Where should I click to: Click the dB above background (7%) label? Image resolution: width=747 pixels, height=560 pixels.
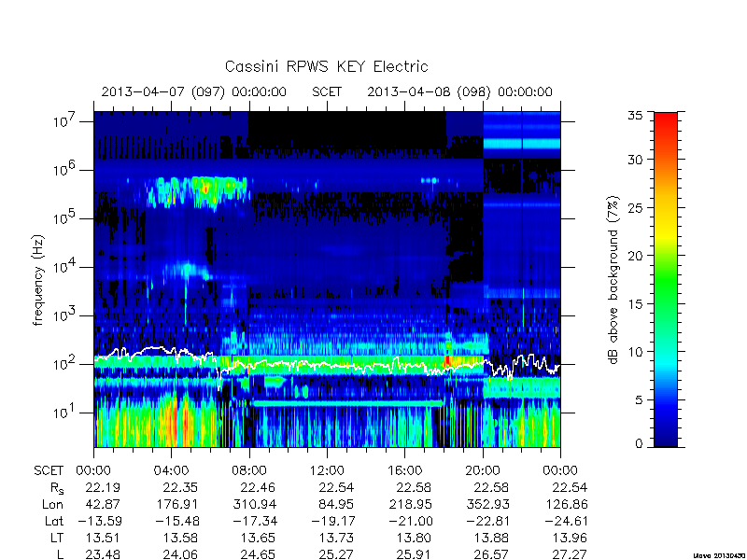pos(614,280)
